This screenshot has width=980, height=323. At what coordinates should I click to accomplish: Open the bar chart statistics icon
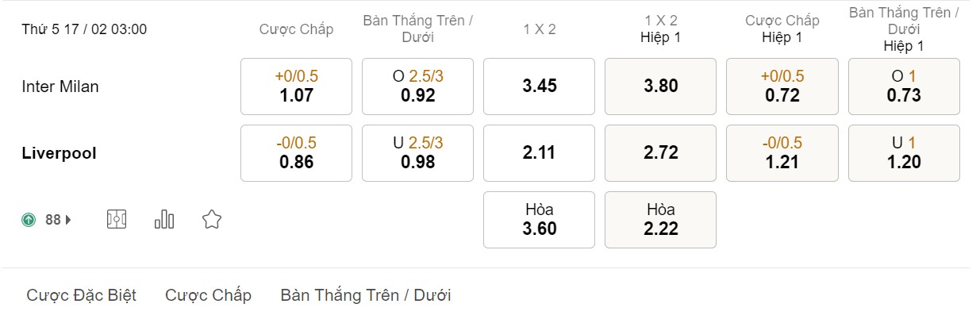164,220
